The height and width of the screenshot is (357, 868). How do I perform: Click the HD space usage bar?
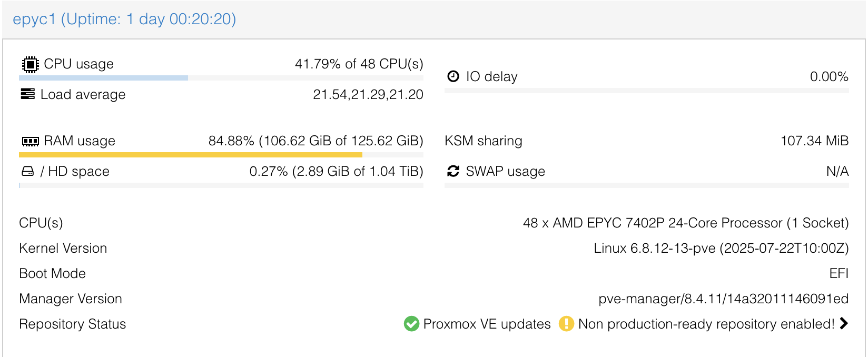click(x=221, y=185)
